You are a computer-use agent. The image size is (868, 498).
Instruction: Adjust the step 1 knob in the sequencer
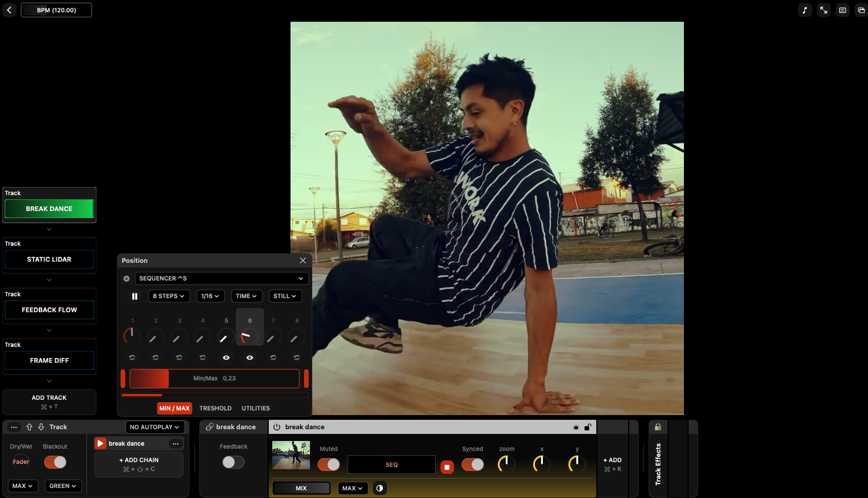click(x=132, y=336)
